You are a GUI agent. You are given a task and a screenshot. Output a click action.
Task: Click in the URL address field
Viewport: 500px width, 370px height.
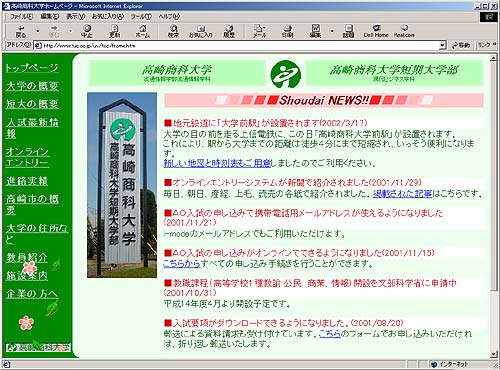pos(237,45)
